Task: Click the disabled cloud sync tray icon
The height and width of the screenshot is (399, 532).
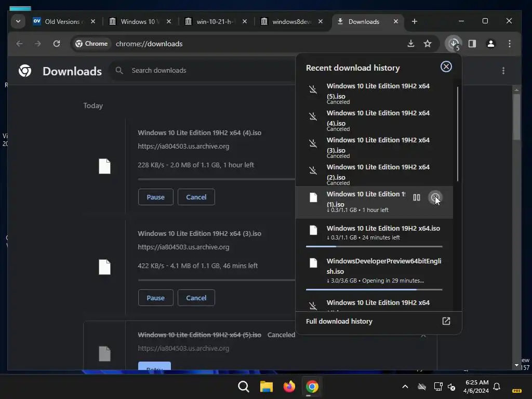Action: pos(422,387)
